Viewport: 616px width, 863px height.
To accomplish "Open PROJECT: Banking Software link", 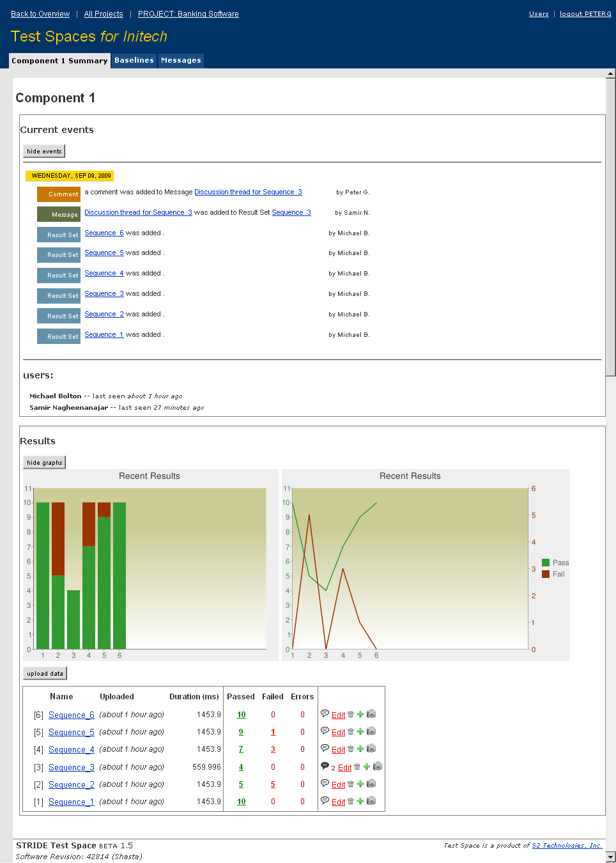I will coord(189,14).
